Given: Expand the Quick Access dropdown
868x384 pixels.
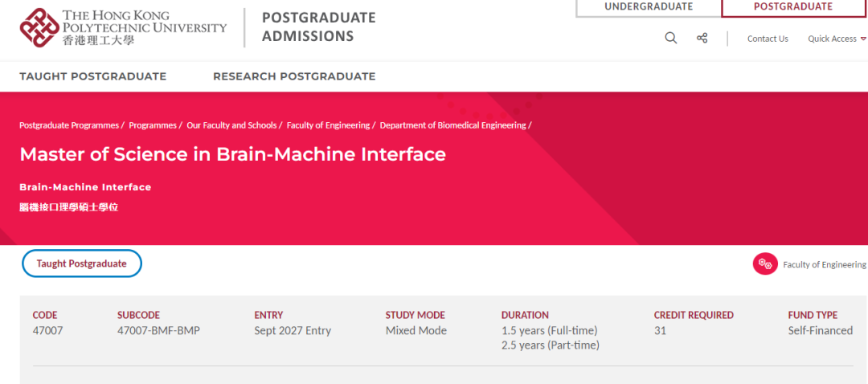Looking at the screenshot, I should tap(837, 39).
